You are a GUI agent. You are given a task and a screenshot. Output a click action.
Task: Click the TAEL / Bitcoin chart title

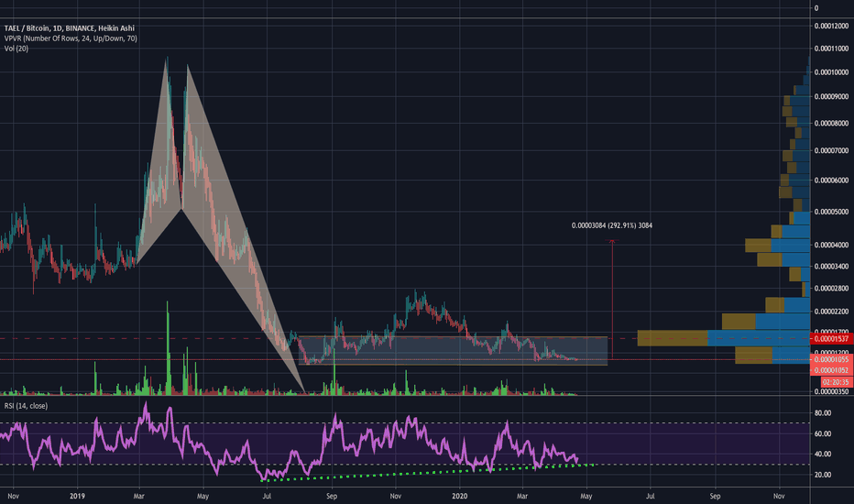pos(69,28)
